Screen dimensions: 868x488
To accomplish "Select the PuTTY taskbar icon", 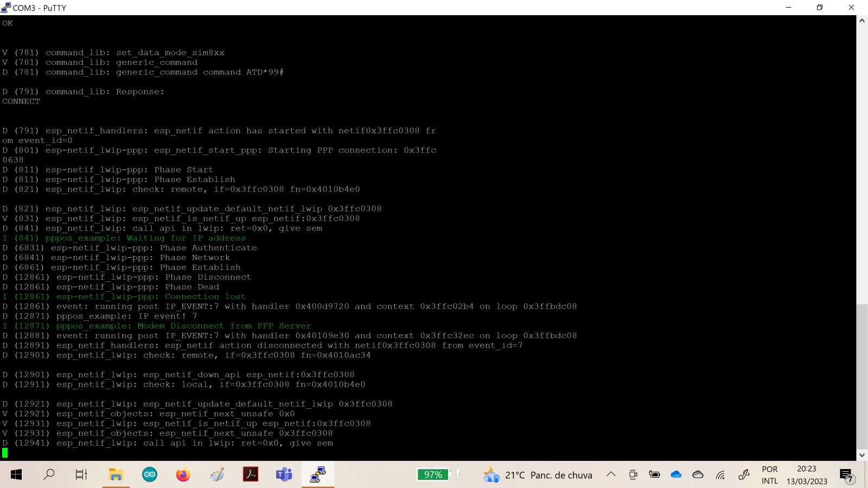I will 318,475.
